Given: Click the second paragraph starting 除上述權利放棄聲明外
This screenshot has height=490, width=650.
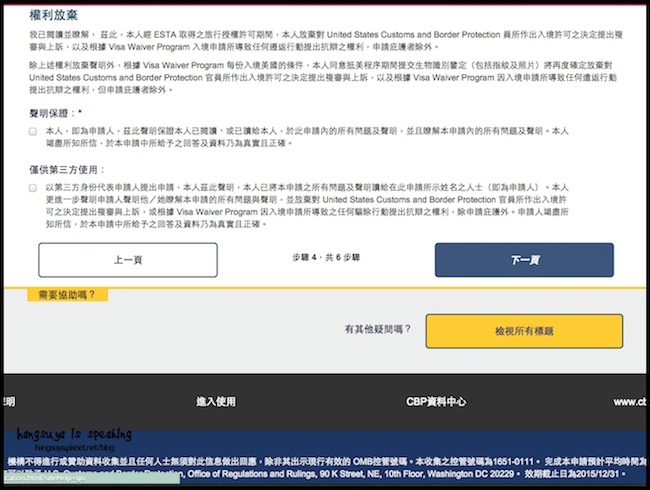Looking at the screenshot, I should 323,78.
